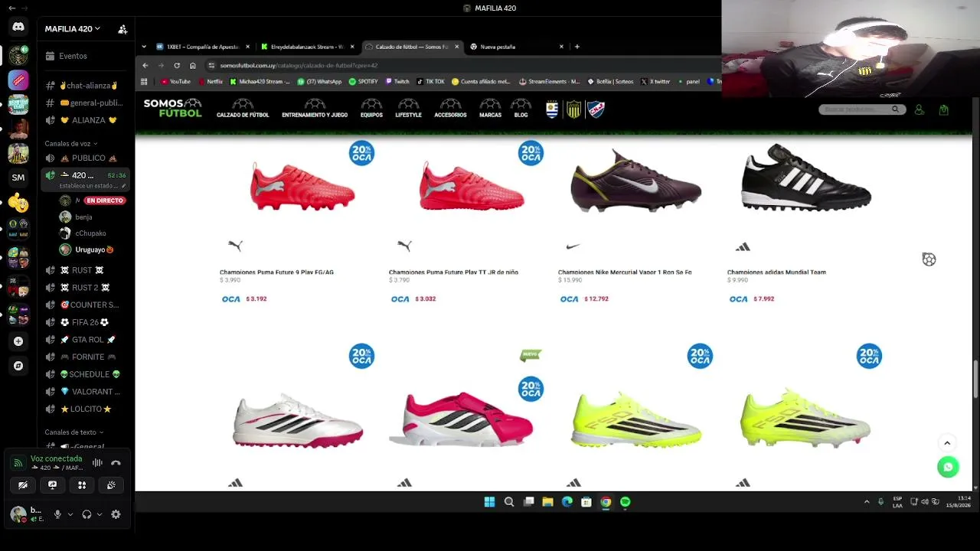Viewport: 980px width, 551px height.
Task: Open the Accesorios menu
Action: point(450,109)
